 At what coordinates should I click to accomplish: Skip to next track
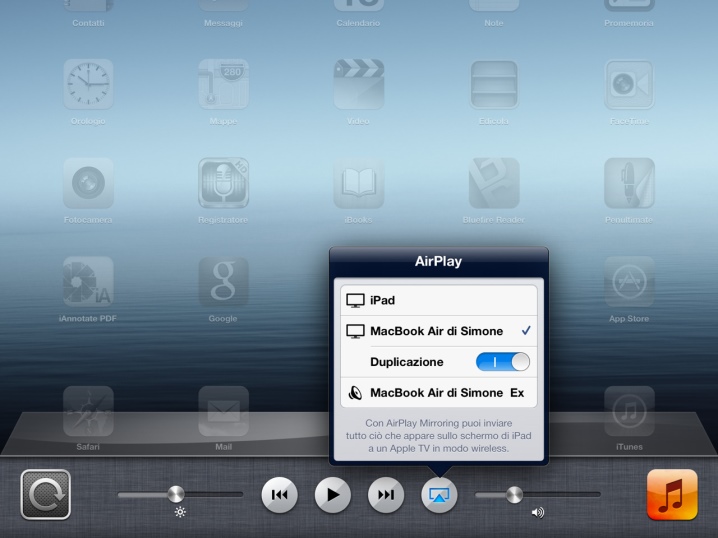(x=386, y=495)
